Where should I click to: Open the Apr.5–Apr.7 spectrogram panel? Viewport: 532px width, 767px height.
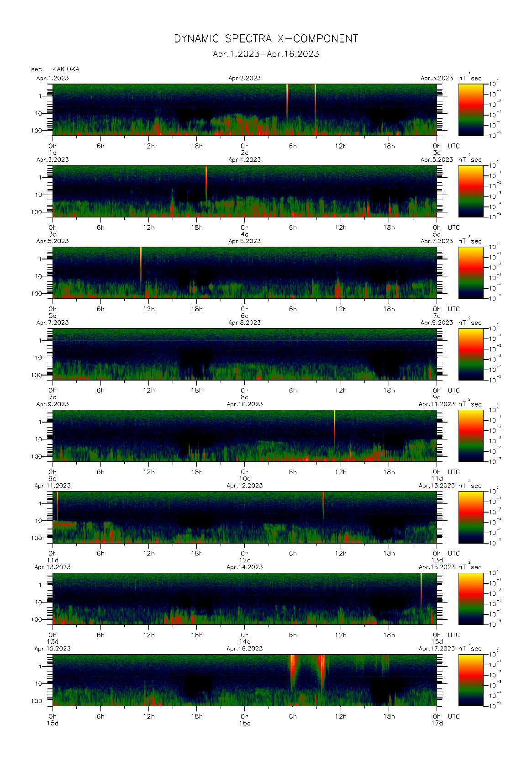point(245,273)
